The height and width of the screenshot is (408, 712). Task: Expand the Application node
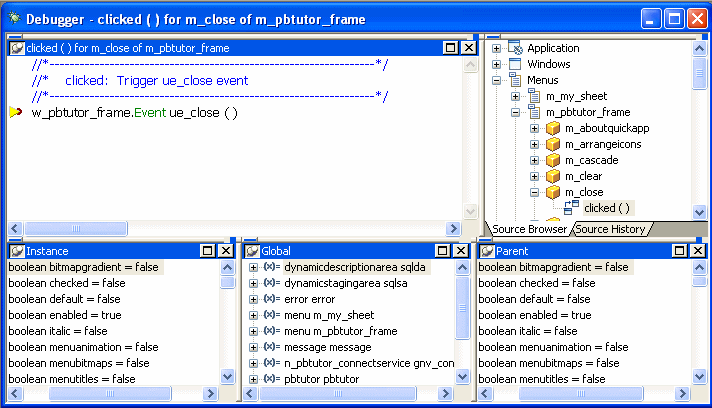(496, 48)
